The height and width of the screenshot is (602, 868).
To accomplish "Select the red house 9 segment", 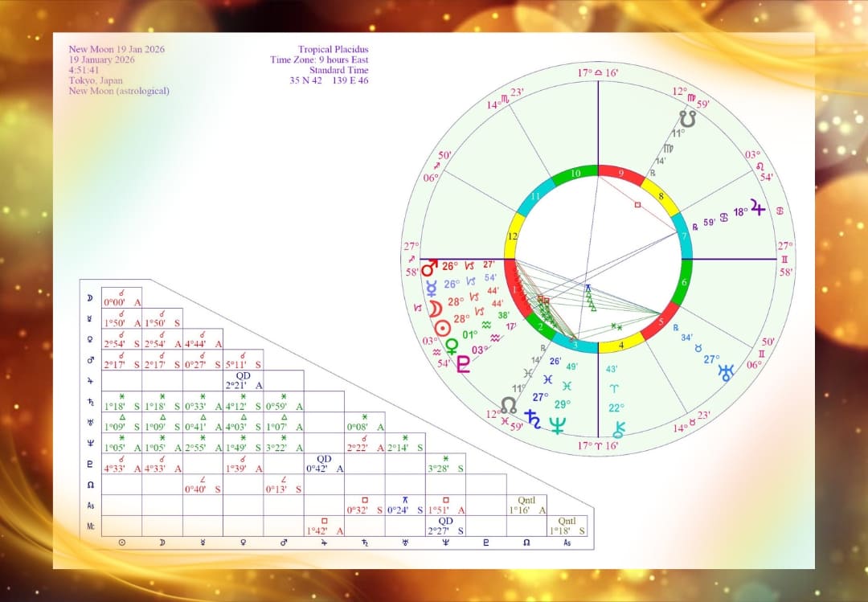I will (x=620, y=174).
